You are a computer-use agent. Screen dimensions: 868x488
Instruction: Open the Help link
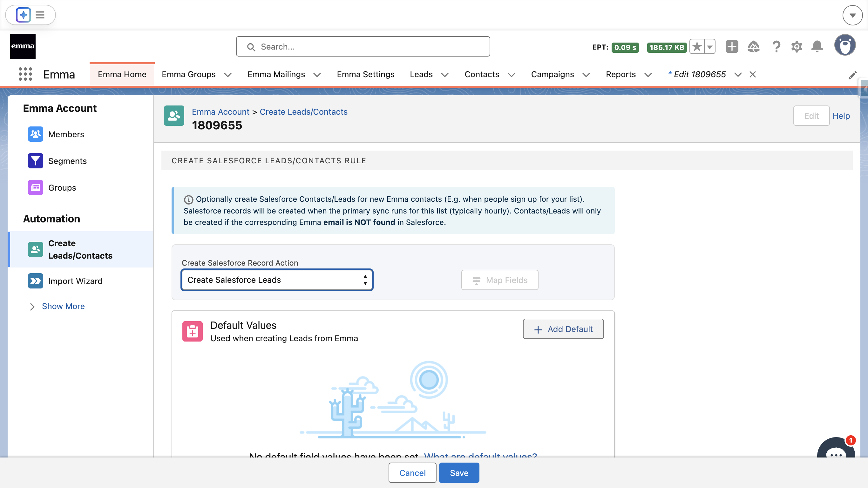pos(841,116)
